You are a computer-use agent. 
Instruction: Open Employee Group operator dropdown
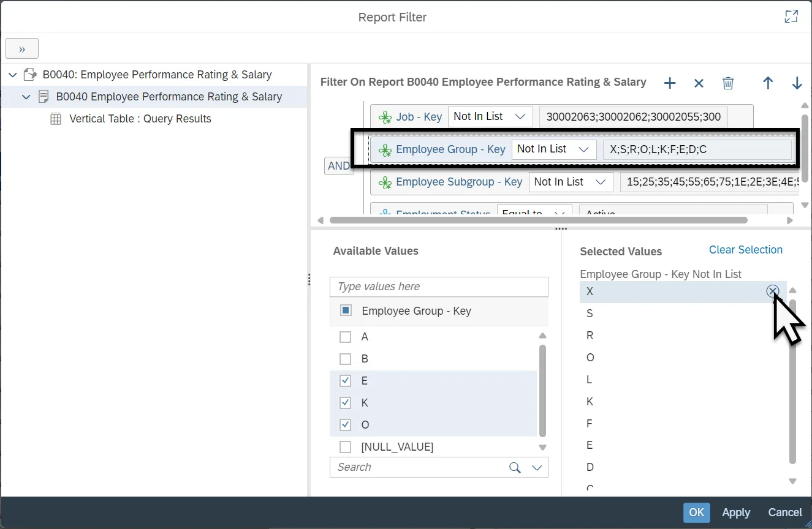[553, 149]
